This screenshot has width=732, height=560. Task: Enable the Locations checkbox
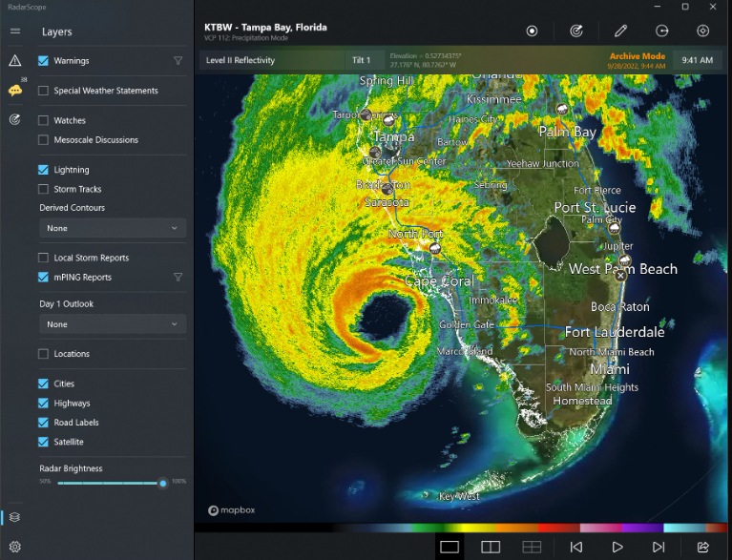click(43, 354)
